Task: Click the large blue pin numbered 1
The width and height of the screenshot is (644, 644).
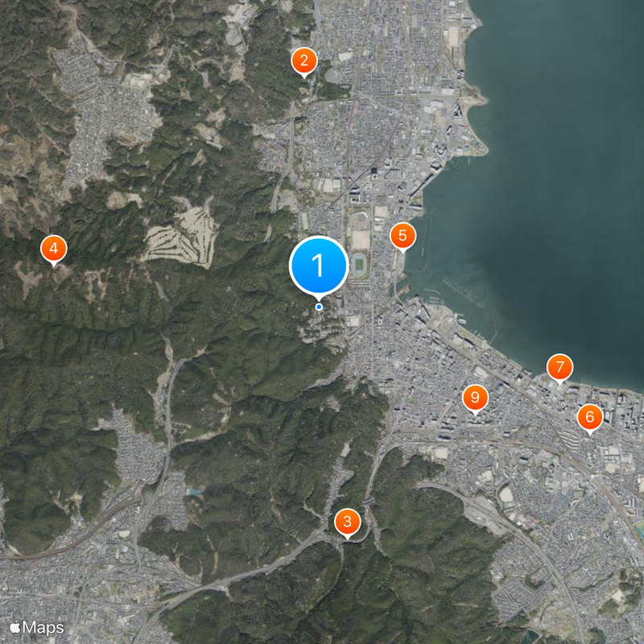Action: (319, 265)
